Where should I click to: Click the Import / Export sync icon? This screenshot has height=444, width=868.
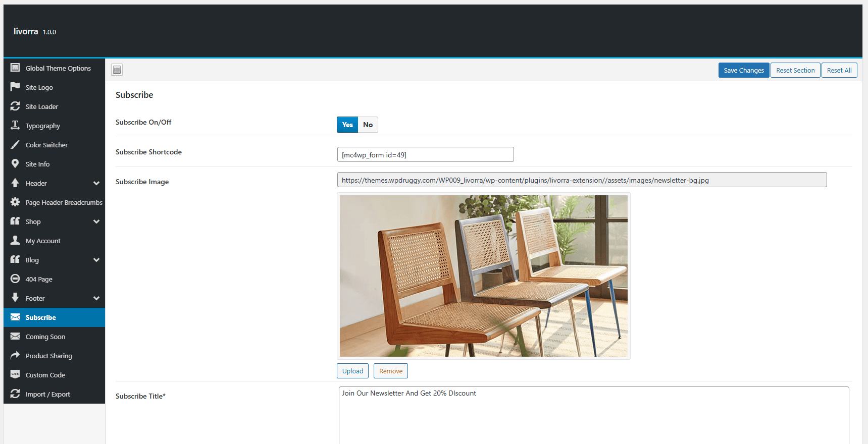point(15,394)
